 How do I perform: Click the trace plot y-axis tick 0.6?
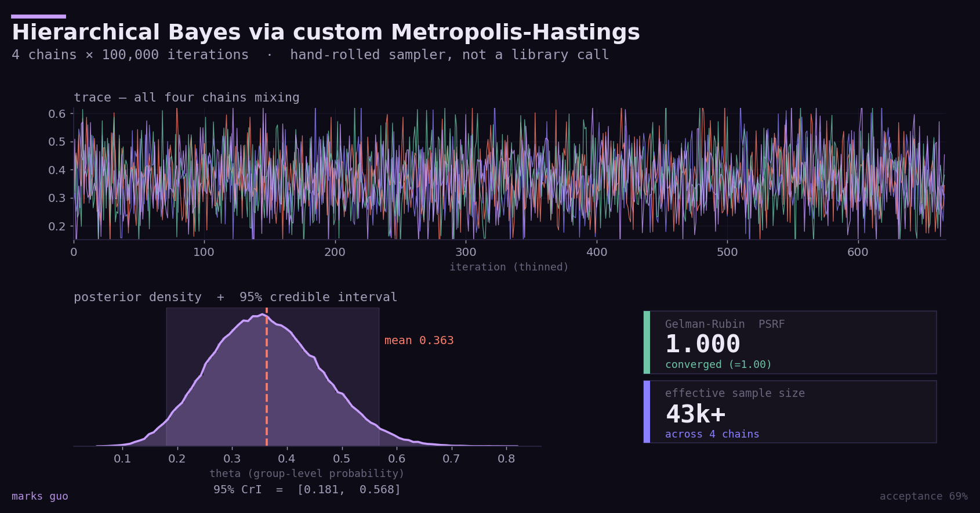click(x=57, y=114)
